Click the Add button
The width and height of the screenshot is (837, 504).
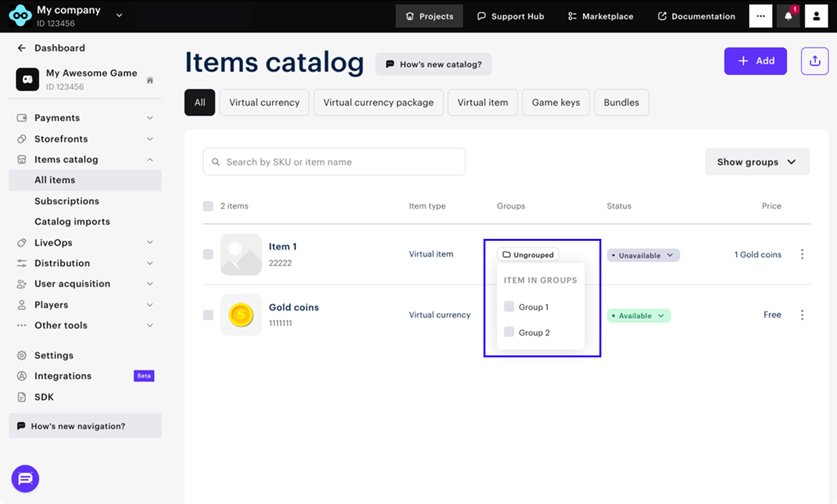click(755, 61)
